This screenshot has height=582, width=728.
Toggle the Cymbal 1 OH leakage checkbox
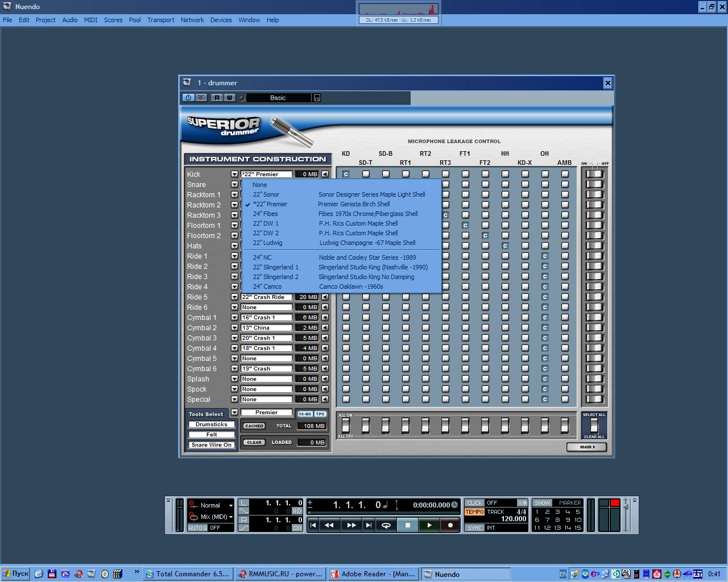tap(545, 318)
